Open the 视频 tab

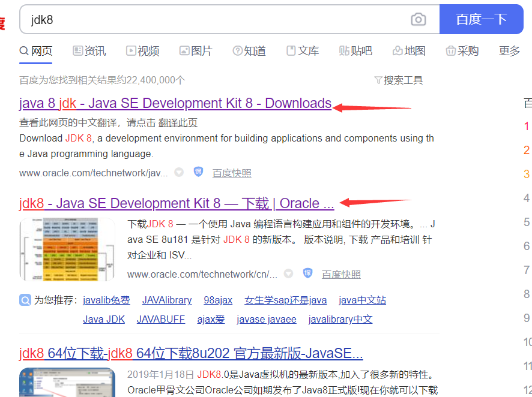[x=142, y=51]
